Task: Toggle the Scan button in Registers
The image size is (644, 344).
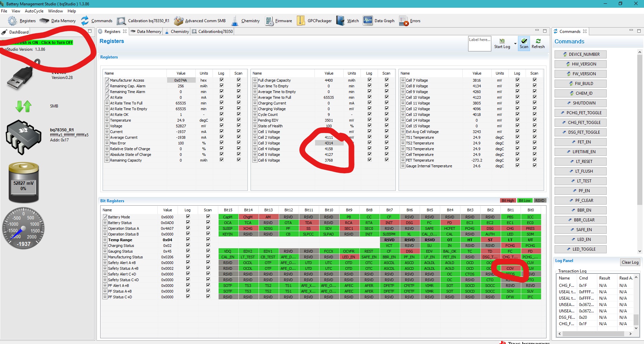Action: point(524,44)
